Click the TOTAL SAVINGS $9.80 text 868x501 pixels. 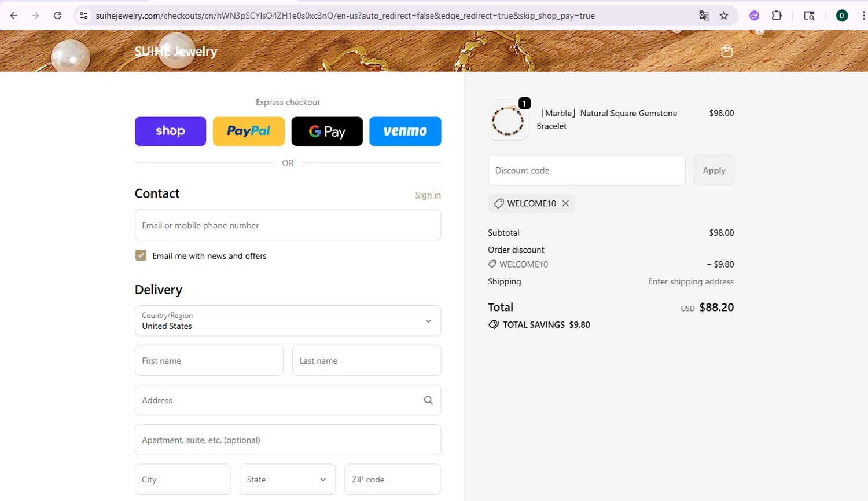click(546, 325)
